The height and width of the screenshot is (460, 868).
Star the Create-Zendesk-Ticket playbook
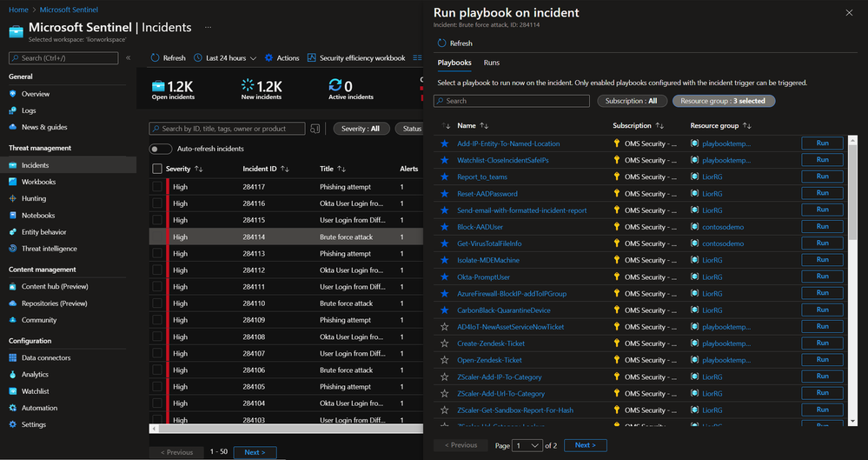click(x=444, y=343)
